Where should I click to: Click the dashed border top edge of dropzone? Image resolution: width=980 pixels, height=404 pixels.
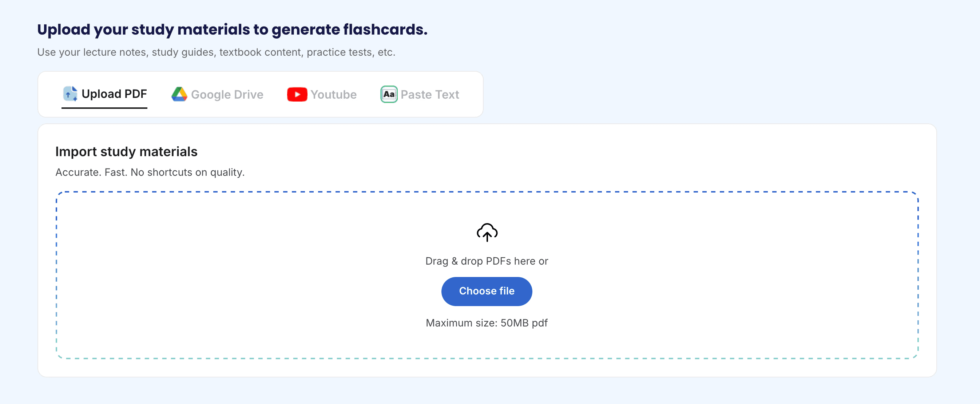pyautogui.click(x=487, y=192)
